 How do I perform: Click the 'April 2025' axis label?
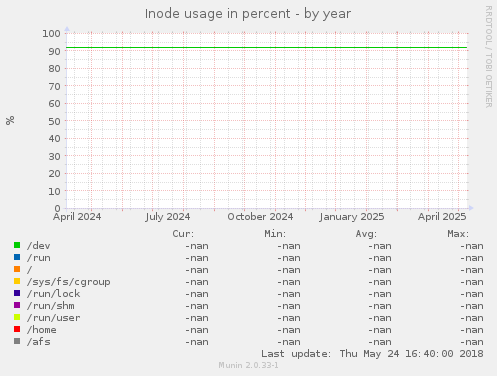442,217
